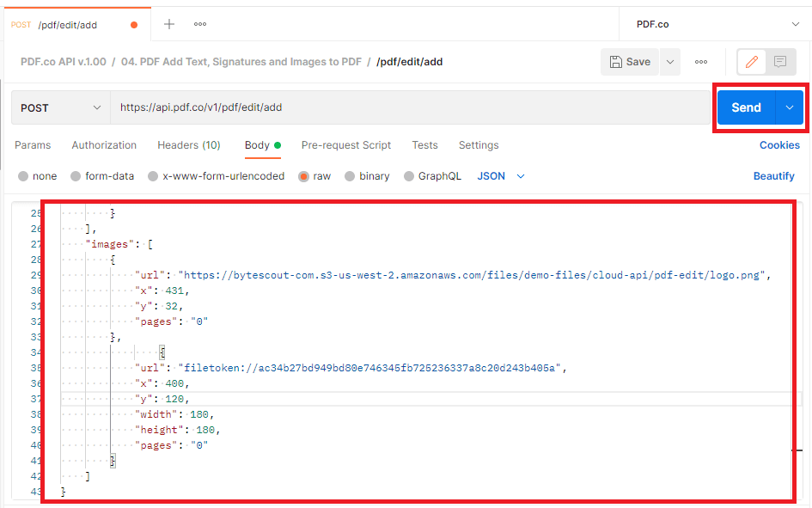Go to the Authorization tab
Viewport: 812px width, 508px height.
pyautogui.click(x=104, y=144)
